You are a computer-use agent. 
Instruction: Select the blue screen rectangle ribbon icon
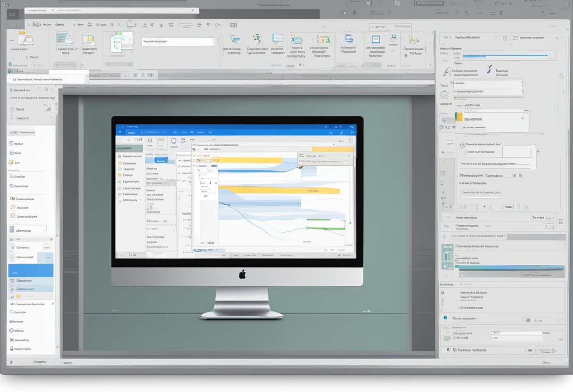point(376,39)
